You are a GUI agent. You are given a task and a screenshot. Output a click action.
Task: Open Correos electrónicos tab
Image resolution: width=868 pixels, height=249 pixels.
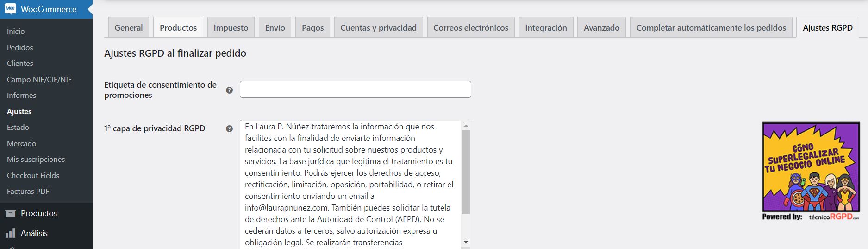pos(471,27)
